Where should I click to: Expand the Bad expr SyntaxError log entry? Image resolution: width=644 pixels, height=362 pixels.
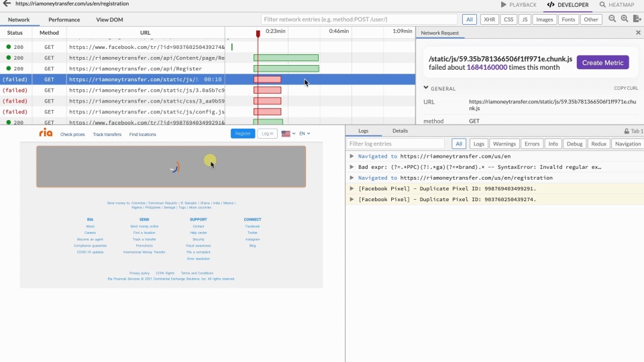[x=352, y=167]
